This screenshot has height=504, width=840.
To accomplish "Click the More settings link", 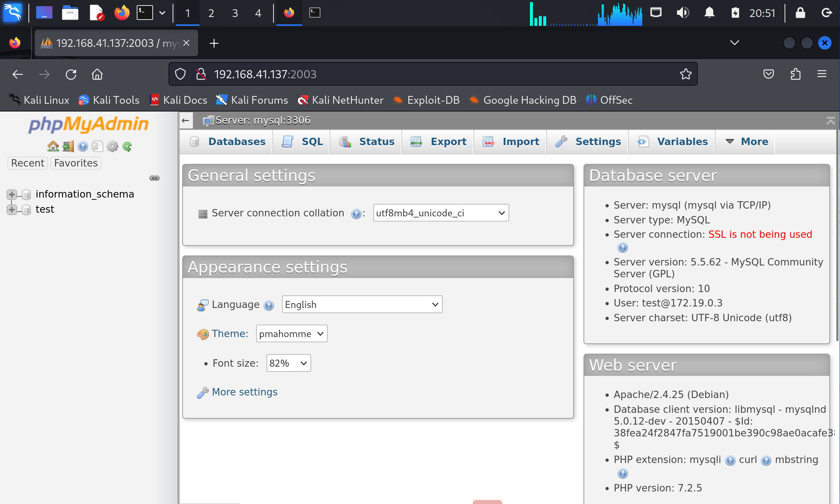I will click(244, 392).
